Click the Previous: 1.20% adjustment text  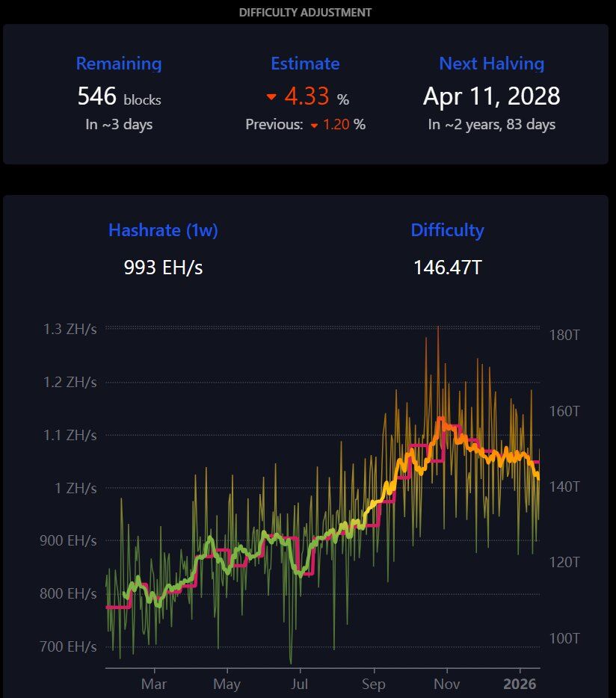pyautogui.click(x=305, y=125)
